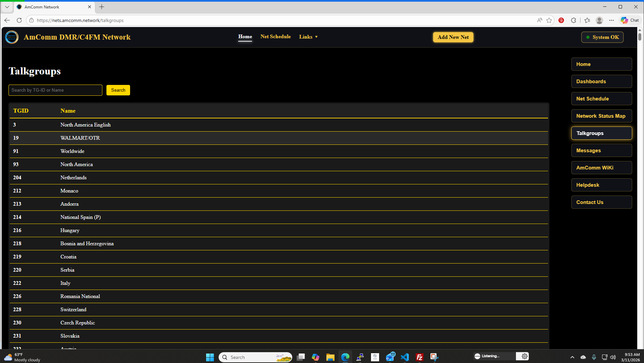Image resolution: width=644 pixels, height=363 pixels.
Task: Click inside the Search by TG-ID field
Action: coord(55,90)
